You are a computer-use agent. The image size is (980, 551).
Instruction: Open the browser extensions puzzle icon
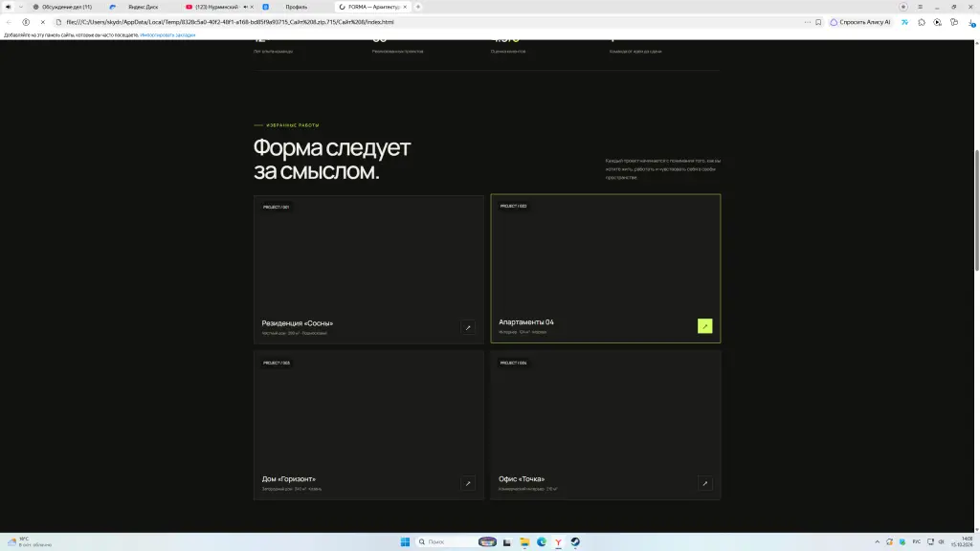(x=922, y=22)
